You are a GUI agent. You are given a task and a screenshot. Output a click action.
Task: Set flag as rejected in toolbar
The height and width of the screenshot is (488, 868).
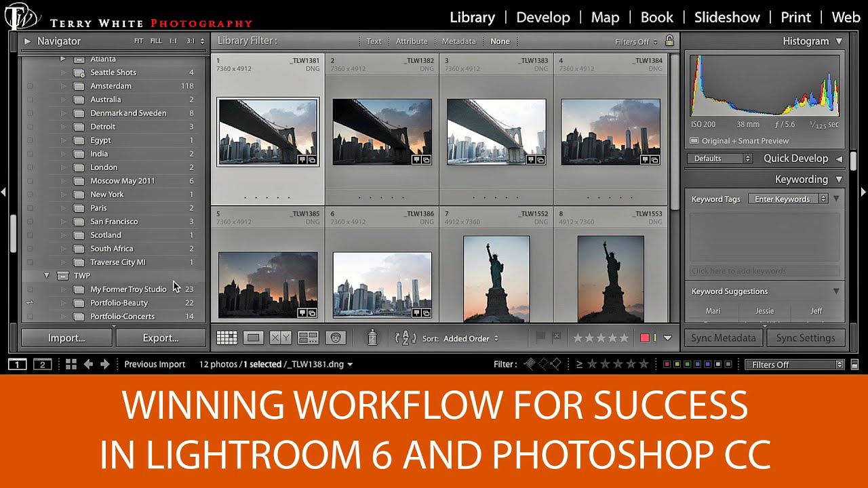[556, 337]
